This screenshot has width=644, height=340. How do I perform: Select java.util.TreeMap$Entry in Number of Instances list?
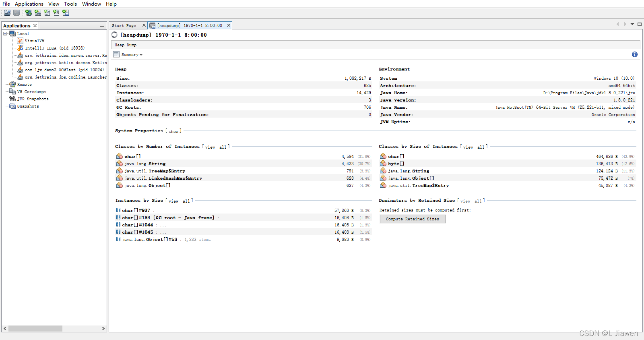coord(155,171)
